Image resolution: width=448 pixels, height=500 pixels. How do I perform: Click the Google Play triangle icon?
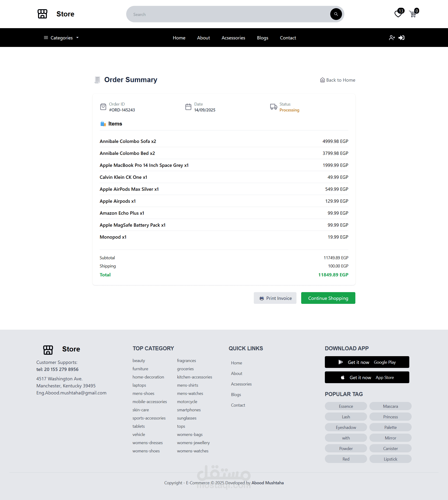point(340,362)
